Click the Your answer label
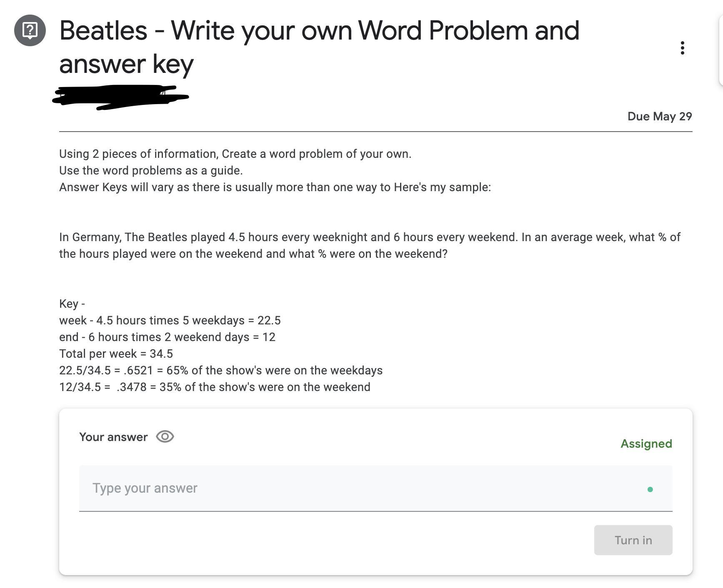Image resolution: width=723 pixels, height=588 pixels. coord(113,437)
